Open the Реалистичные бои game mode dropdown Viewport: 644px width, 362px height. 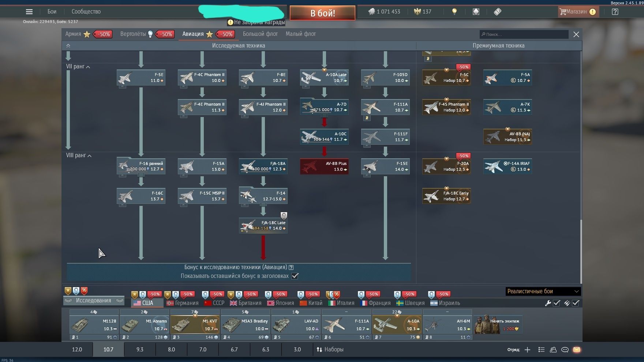[x=543, y=291]
